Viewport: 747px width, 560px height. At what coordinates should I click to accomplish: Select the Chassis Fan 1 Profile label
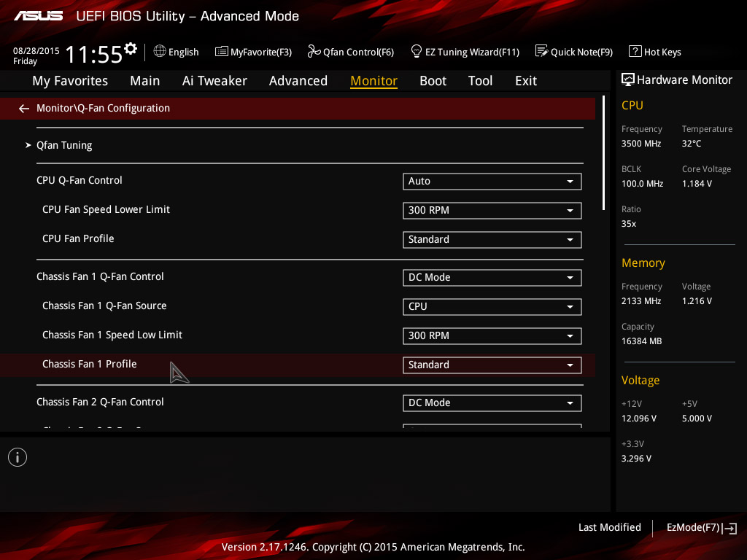pyautogui.click(x=89, y=365)
